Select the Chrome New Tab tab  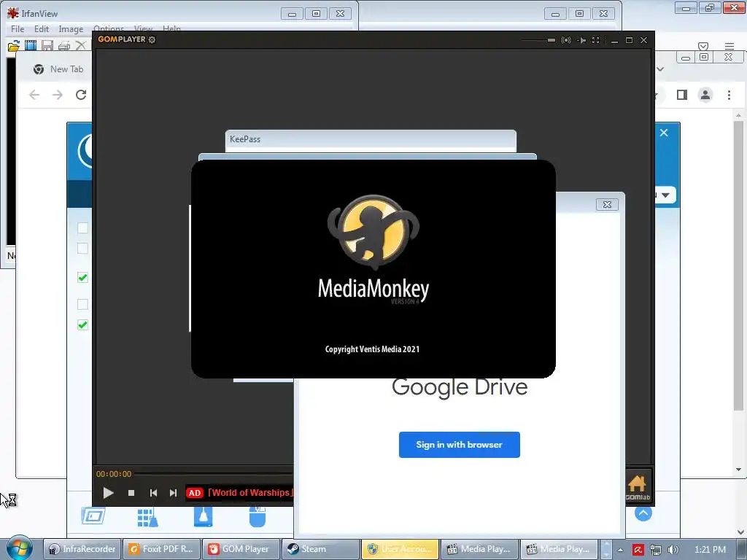point(58,69)
